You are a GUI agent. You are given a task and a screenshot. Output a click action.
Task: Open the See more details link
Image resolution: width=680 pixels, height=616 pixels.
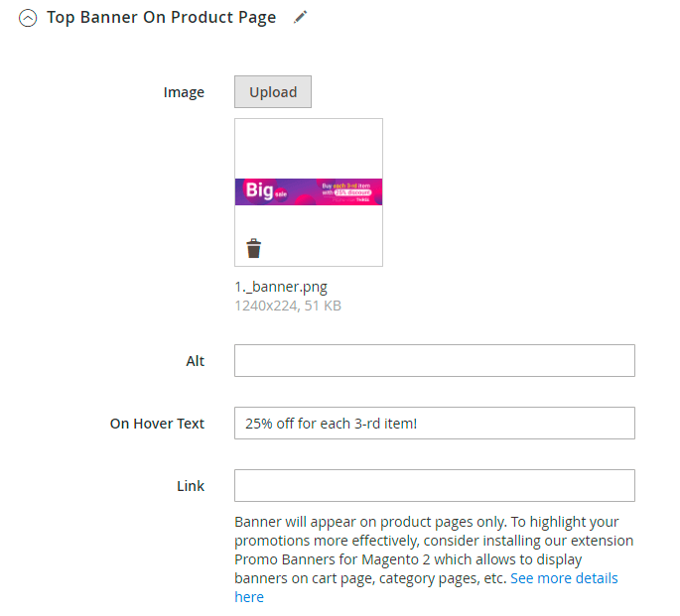pyautogui.click(x=564, y=578)
